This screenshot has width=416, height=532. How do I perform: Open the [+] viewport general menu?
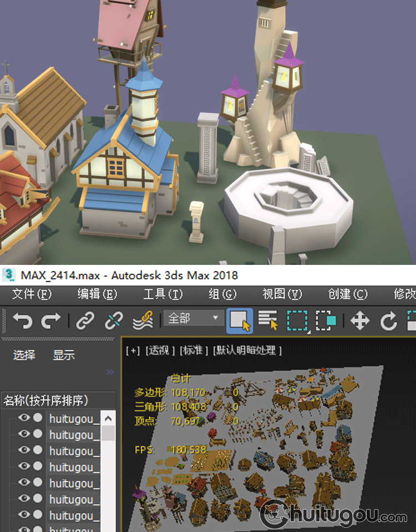point(133,350)
